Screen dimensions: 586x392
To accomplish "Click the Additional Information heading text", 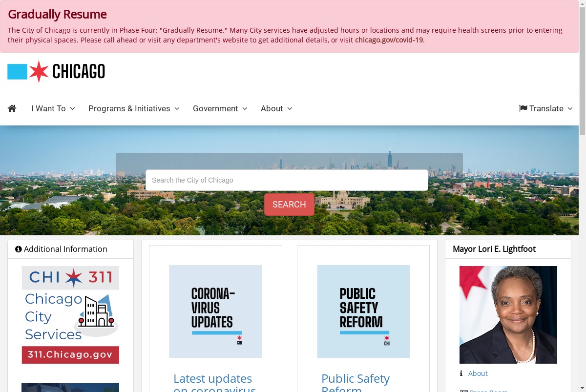I will click(x=65, y=249).
